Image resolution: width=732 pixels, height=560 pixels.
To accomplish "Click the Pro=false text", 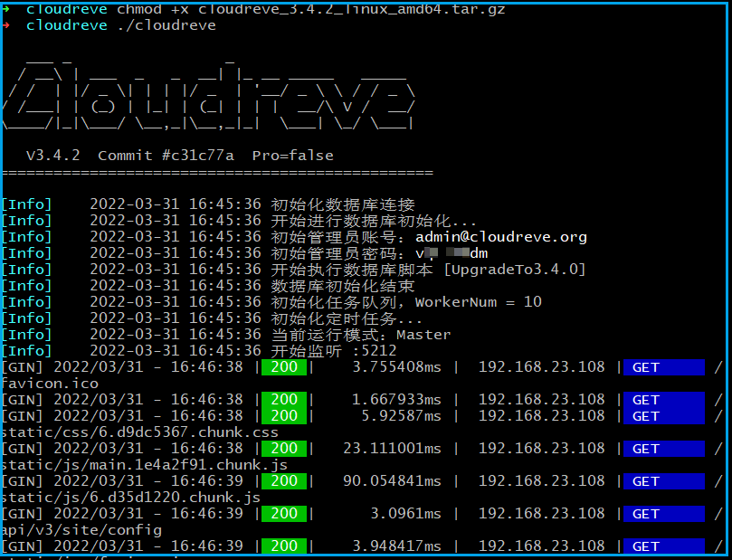I will [x=292, y=156].
